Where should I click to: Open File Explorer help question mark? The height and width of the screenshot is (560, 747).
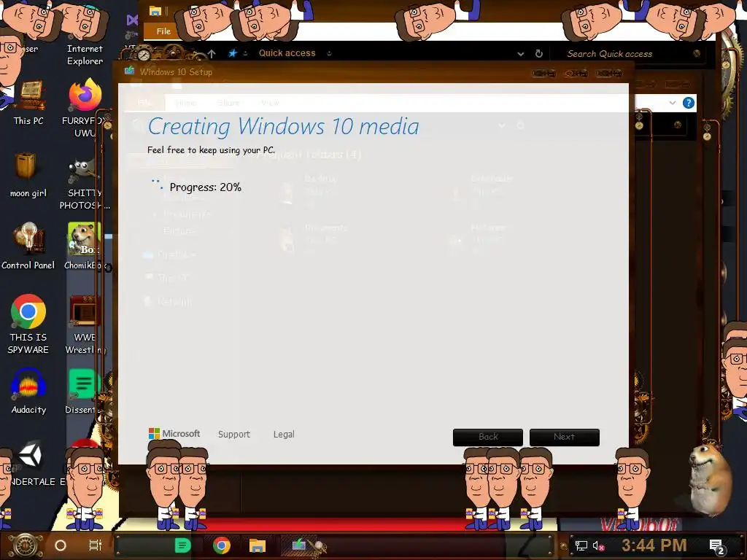pos(689,103)
